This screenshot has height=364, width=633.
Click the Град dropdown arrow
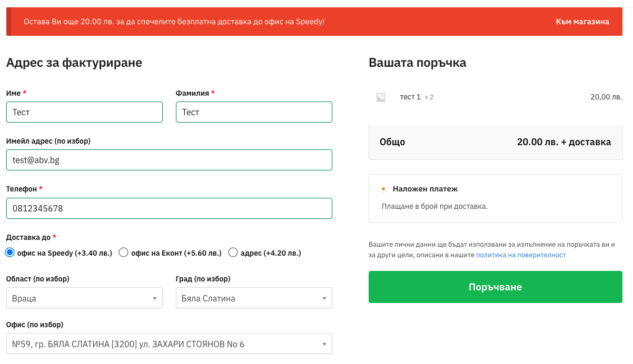coord(324,298)
